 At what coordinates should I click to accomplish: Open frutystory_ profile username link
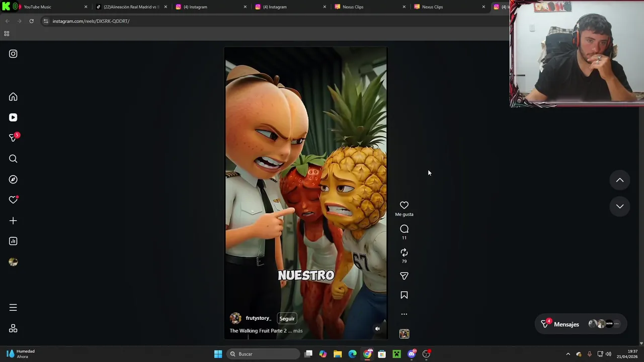258,318
